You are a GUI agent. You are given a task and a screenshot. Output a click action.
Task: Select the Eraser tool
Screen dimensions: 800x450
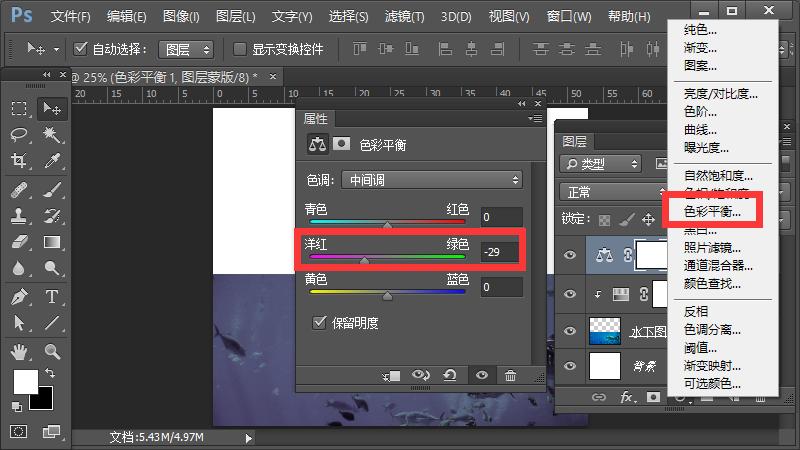[19, 242]
